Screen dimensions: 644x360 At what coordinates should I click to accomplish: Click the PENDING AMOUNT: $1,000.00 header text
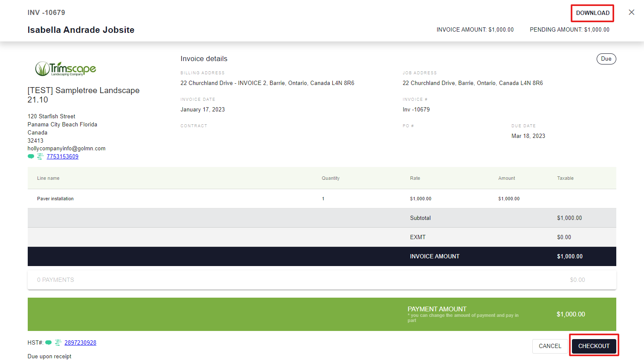pos(569,29)
